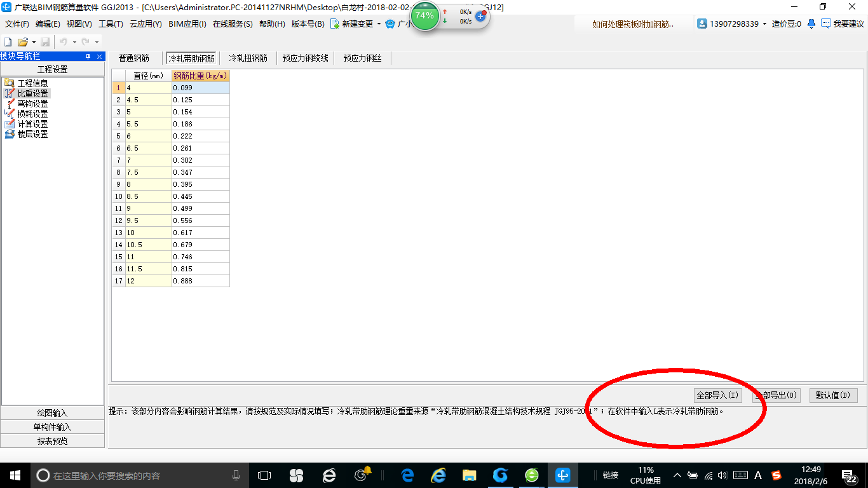The image size is (868, 488).
Task: Open the 编辑(E) menu
Action: (x=48, y=24)
